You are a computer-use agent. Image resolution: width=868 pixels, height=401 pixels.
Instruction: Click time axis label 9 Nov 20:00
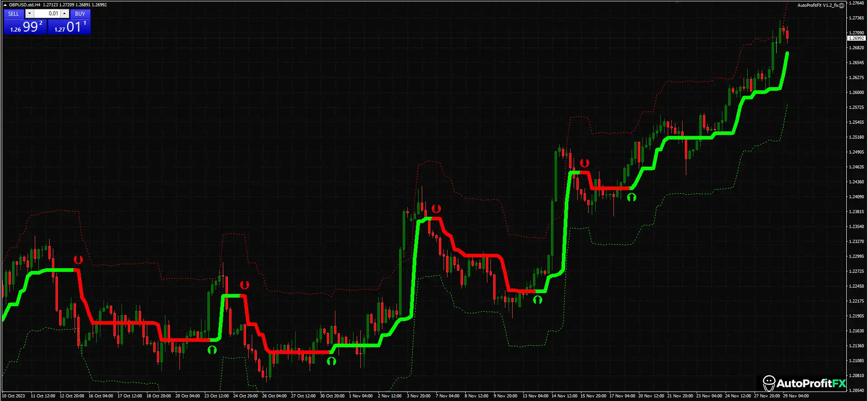click(x=505, y=396)
